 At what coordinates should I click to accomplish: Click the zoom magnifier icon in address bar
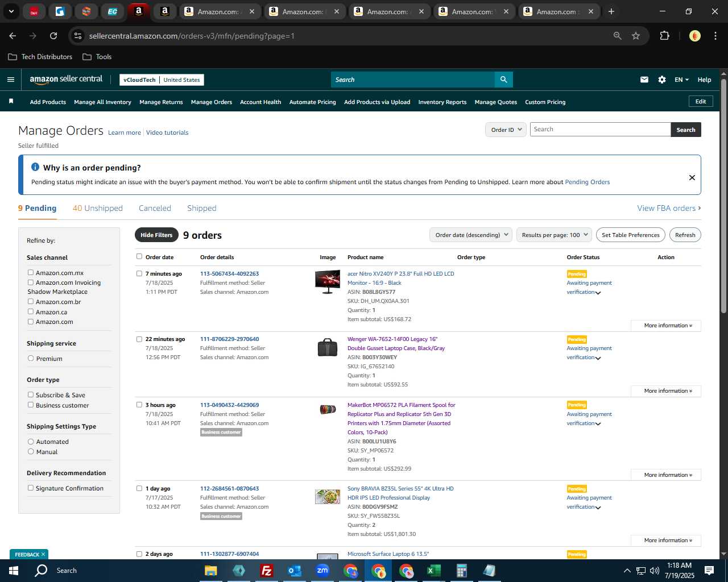click(x=617, y=36)
